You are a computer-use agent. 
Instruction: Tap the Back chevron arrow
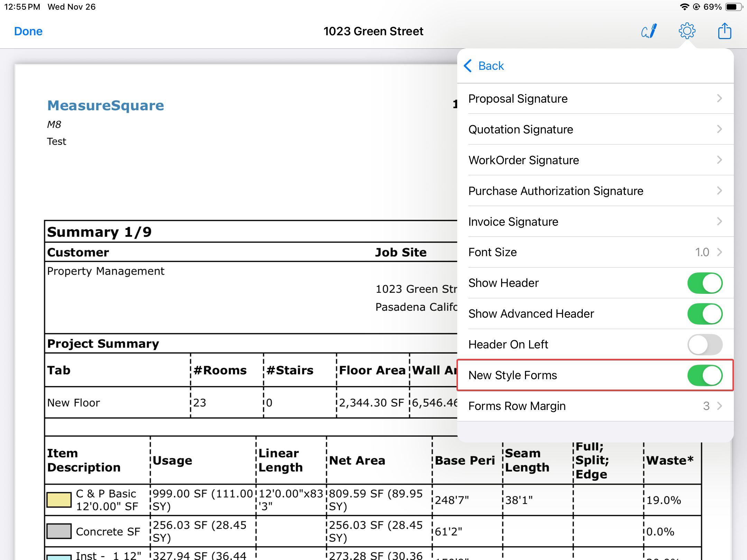(468, 66)
